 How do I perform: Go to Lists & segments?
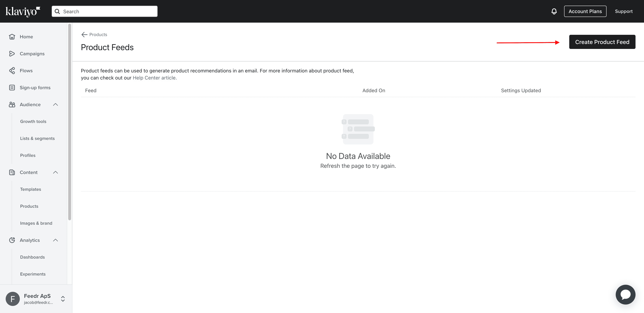click(37, 138)
